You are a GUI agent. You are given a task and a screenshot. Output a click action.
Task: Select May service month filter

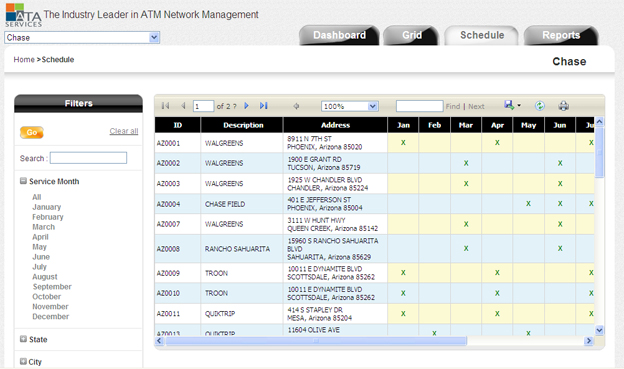click(x=39, y=247)
